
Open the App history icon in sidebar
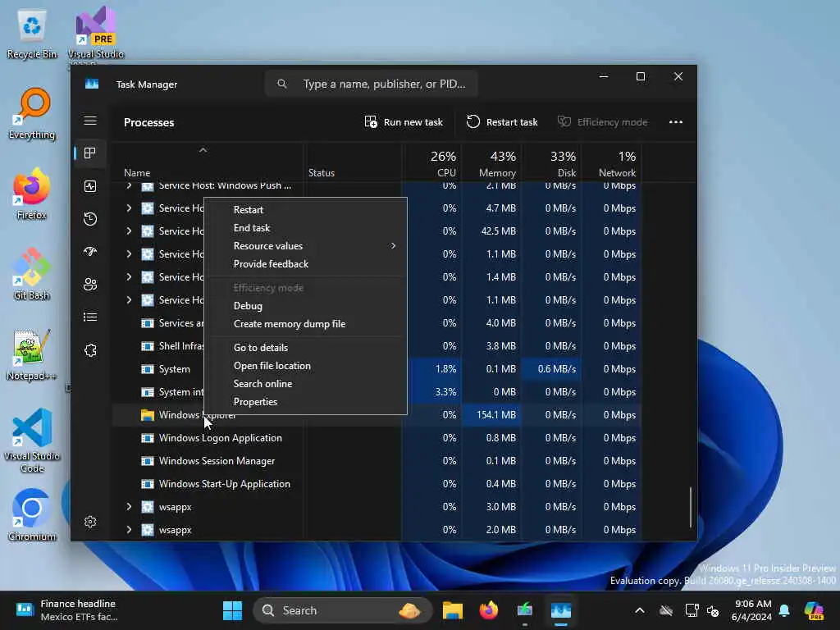[90, 218]
